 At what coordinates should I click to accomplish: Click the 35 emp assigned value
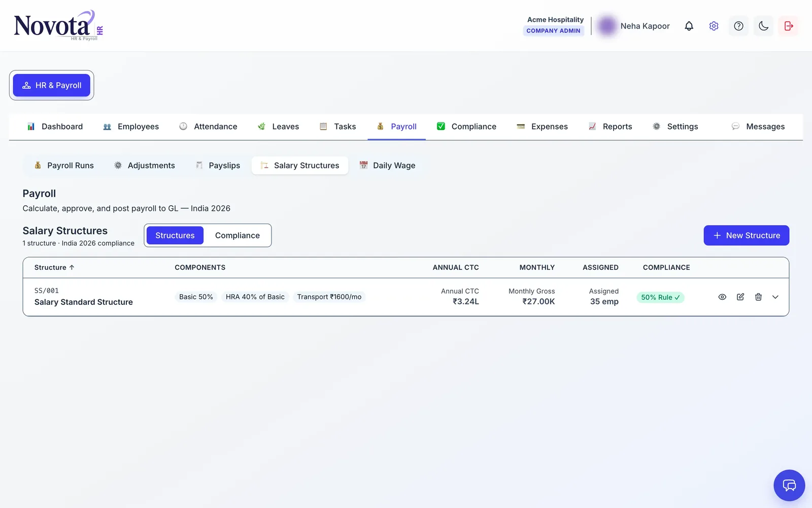pyautogui.click(x=604, y=301)
